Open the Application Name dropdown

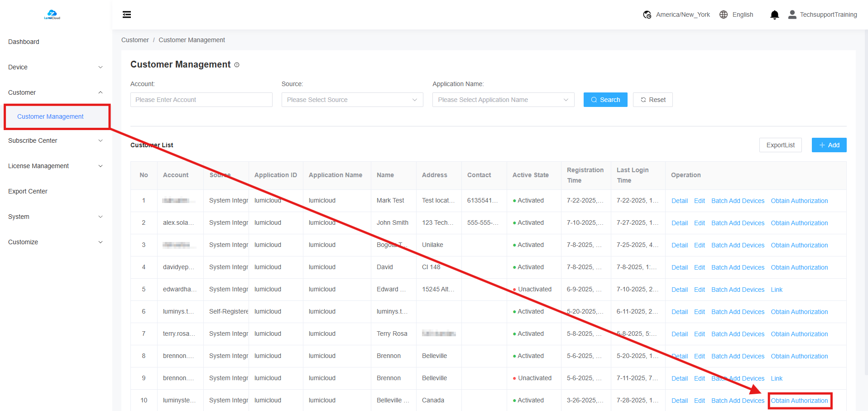coord(503,100)
